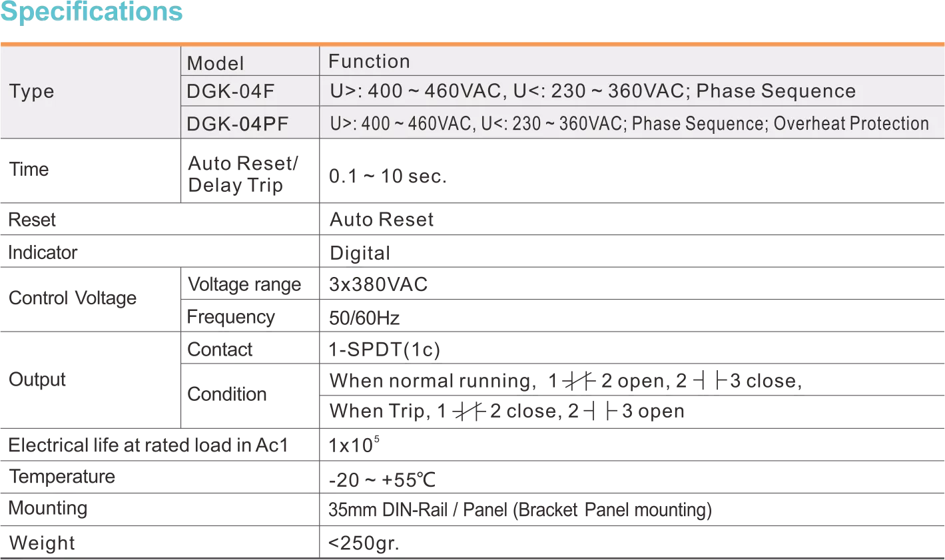Click the Model column header
This screenshot has height=560, width=945.
tap(215, 63)
